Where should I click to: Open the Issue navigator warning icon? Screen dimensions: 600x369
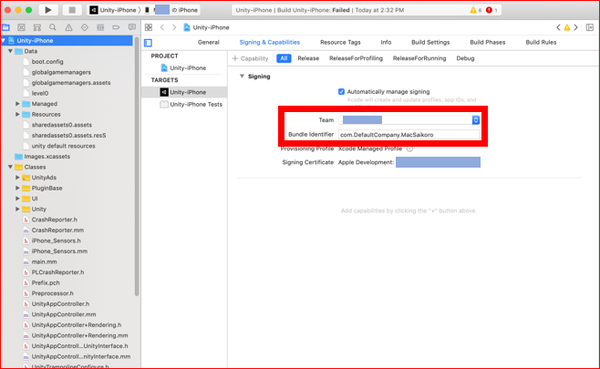(68, 27)
